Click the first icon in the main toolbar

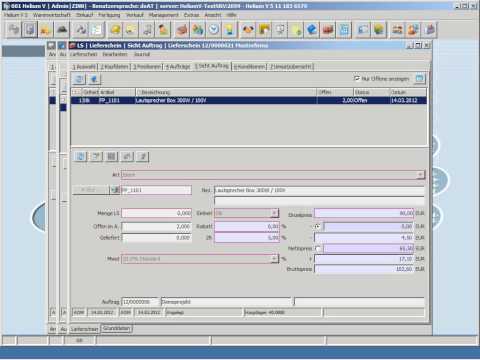pos(14,30)
